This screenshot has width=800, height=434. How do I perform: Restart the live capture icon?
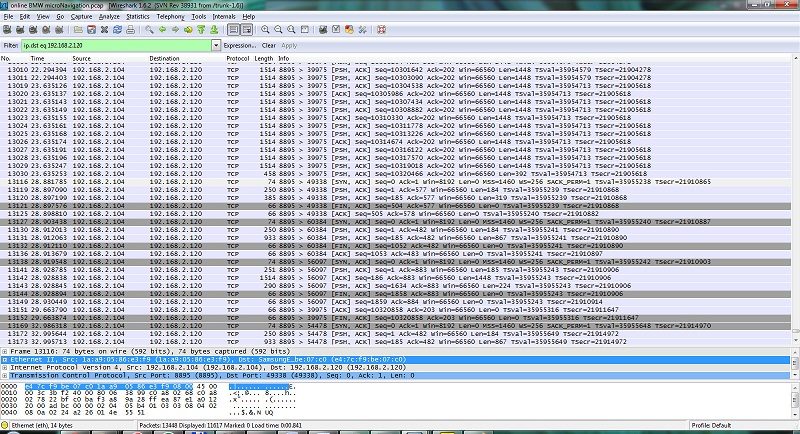(59, 30)
